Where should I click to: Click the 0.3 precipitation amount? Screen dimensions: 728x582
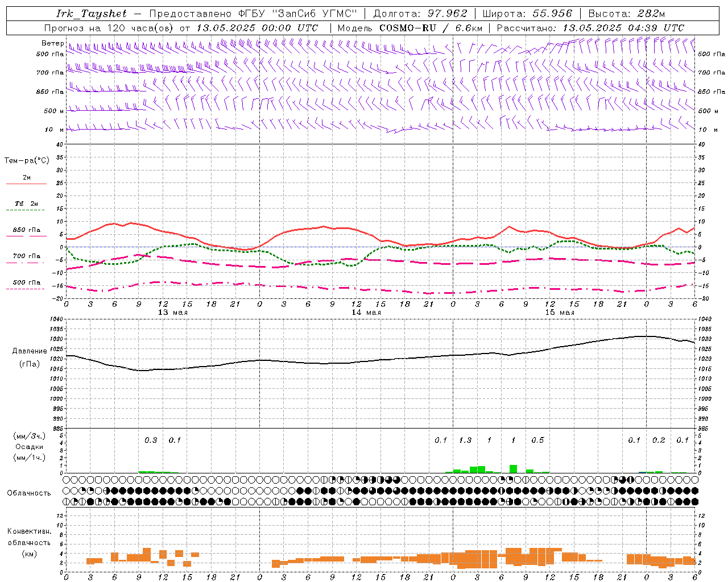tap(151, 440)
